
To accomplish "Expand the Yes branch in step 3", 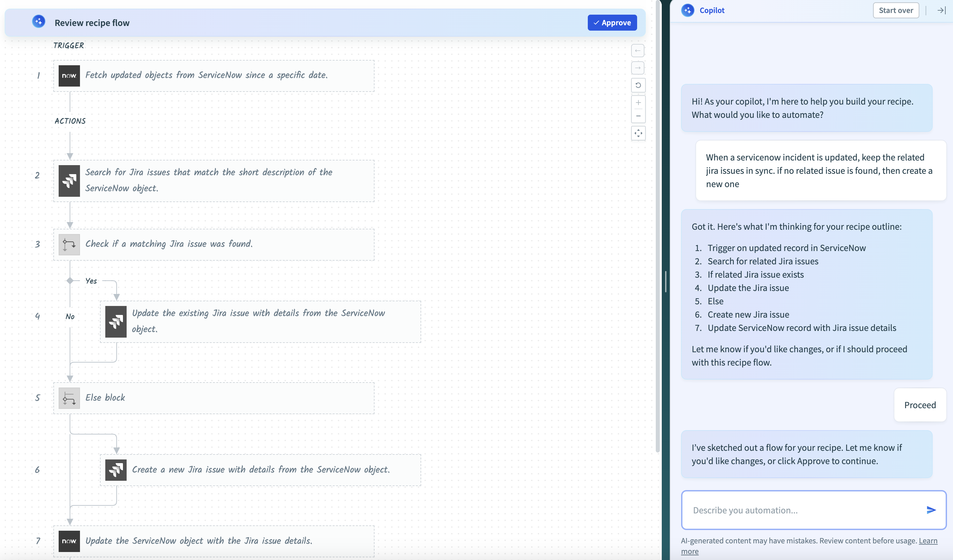I will pos(91,280).
